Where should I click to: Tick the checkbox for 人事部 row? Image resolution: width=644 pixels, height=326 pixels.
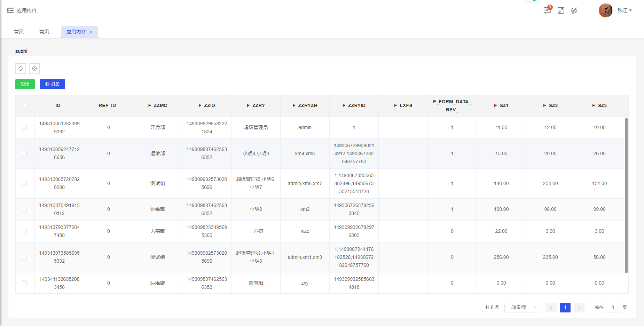coord(24,231)
